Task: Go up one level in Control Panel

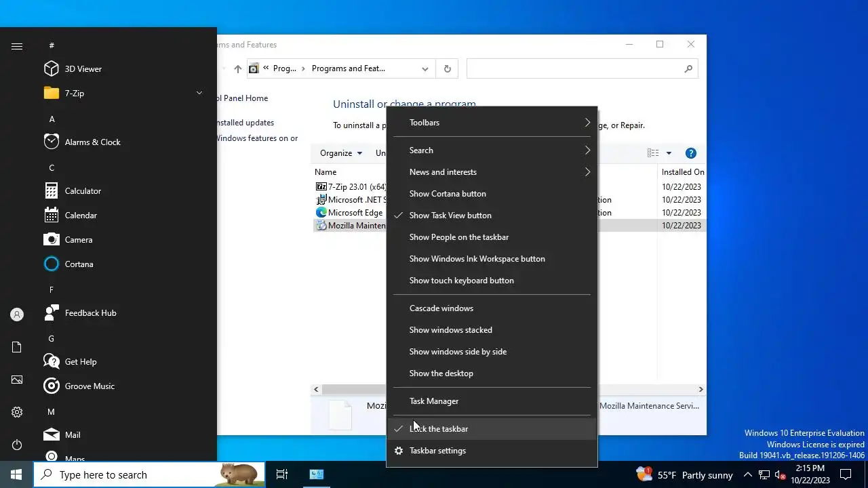Action: coord(237,68)
